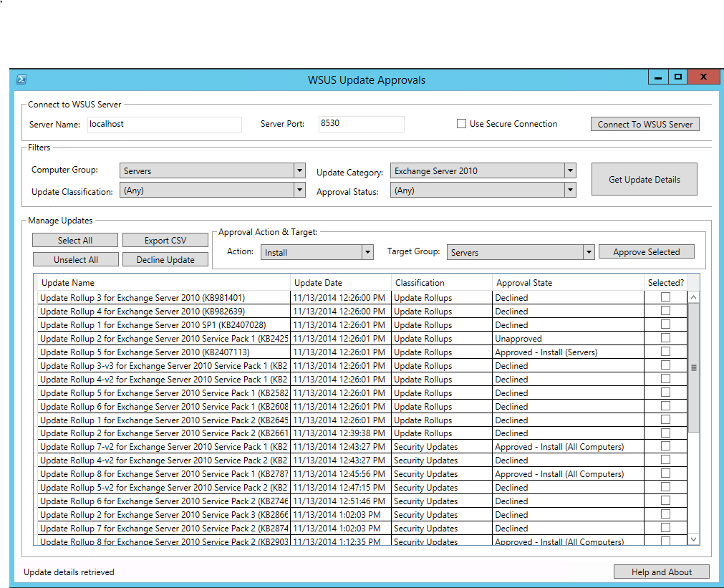Click Unselect All button
724x588 pixels.
click(x=76, y=259)
